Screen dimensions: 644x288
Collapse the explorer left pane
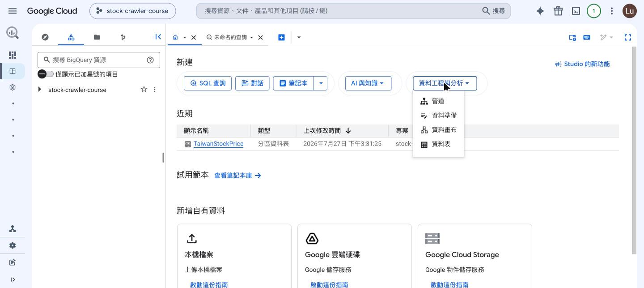[158, 37]
